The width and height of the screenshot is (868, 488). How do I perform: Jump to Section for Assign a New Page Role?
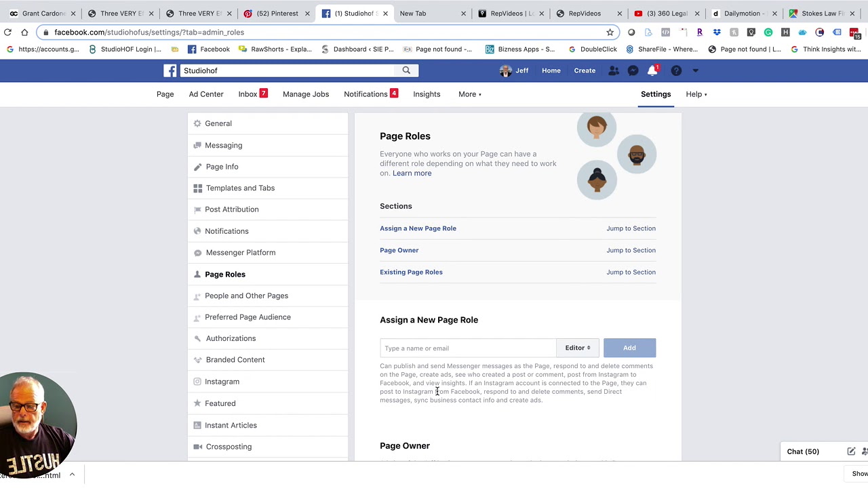tap(631, 228)
